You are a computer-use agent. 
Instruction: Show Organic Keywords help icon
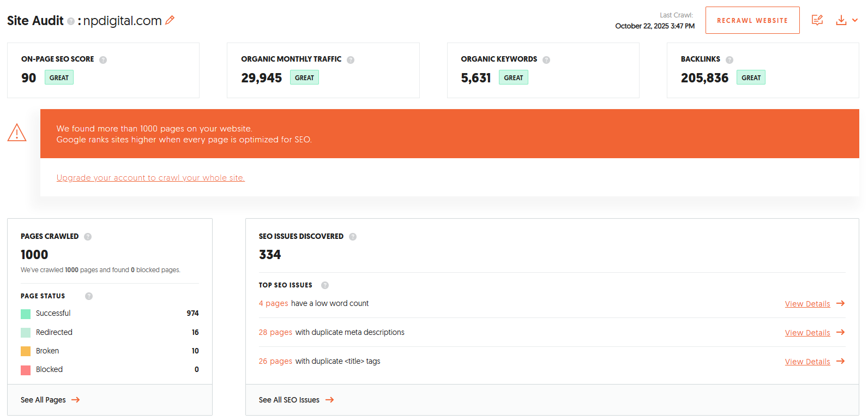click(x=546, y=60)
